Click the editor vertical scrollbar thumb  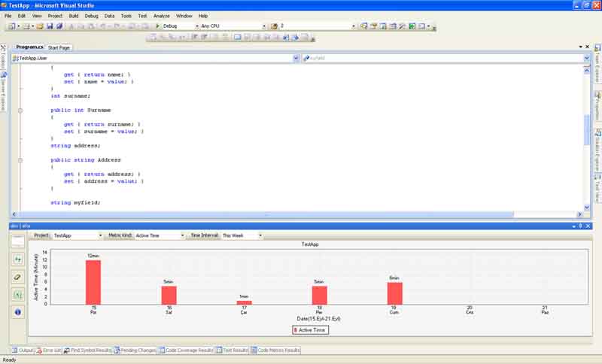coord(587,129)
